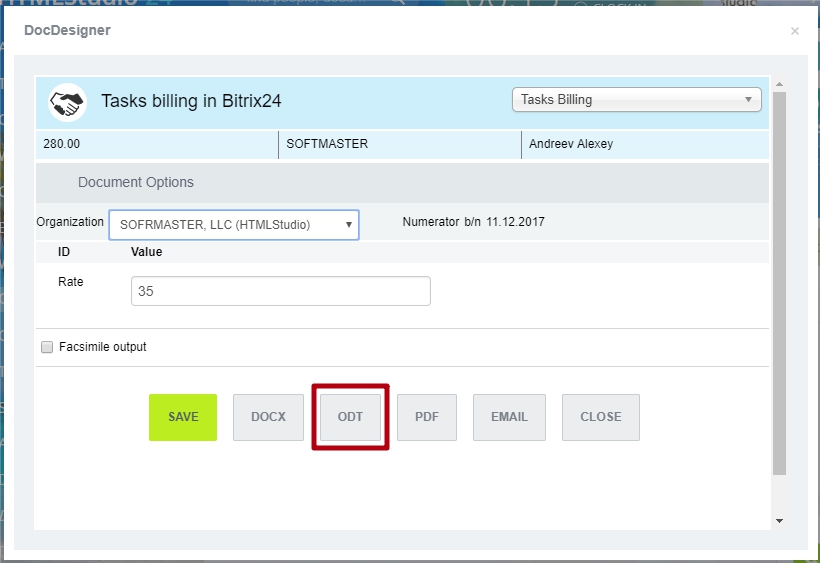The height and width of the screenshot is (563, 820).
Task: Click the 280.00 amount cell
Action: pos(157,144)
